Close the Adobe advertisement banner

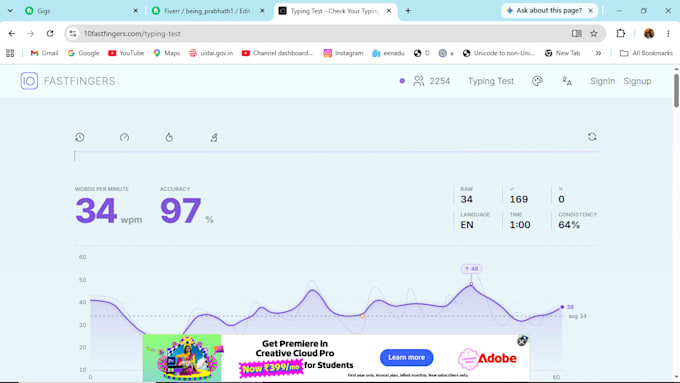coord(522,341)
